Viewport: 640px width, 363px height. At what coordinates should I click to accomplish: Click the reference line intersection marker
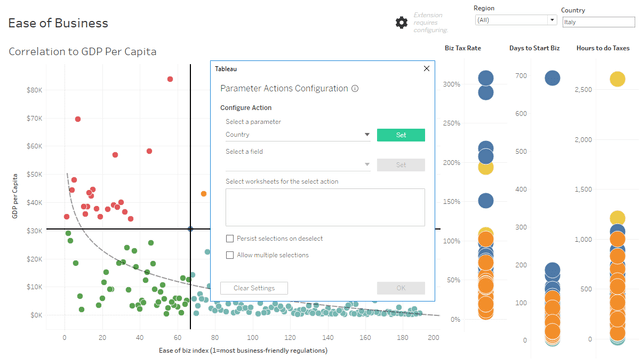(x=190, y=229)
